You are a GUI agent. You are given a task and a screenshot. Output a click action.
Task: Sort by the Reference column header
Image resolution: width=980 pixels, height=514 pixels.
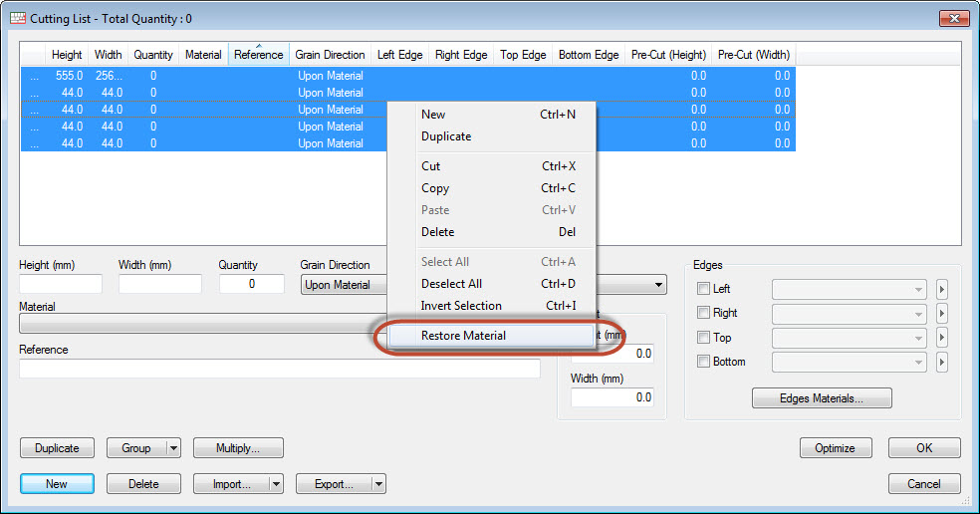click(x=259, y=55)
